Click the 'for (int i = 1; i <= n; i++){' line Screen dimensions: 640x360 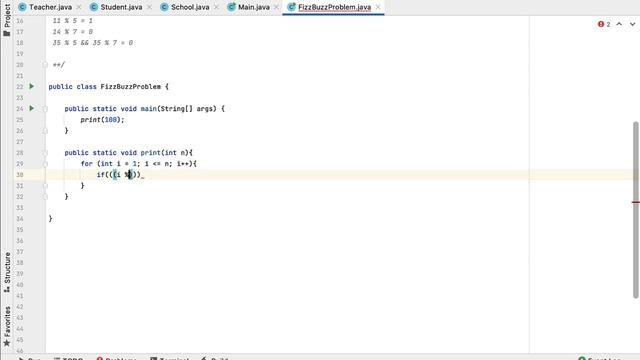pos(139,164)
